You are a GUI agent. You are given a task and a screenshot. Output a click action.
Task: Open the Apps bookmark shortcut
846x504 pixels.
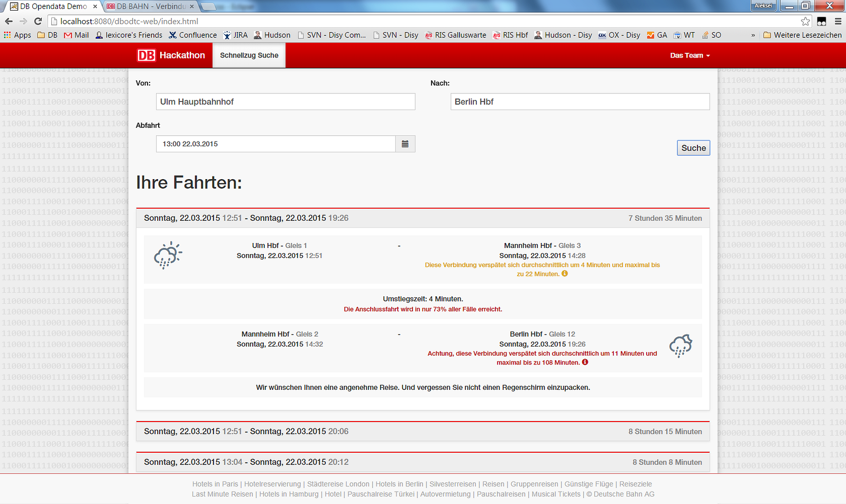point(17,35)
